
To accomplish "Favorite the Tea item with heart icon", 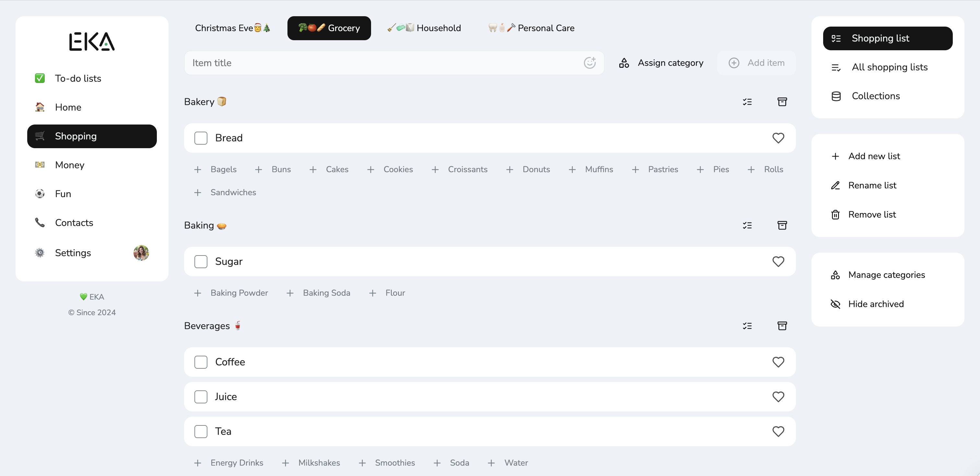I will (x=778, y=431).
